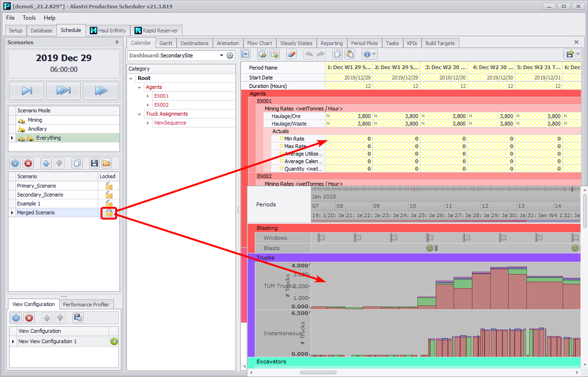Image resolution: width=588 pixels, height=377 pixels.
Task: Apply New View Configuration 1 with green arrow
Action: [x=114, y=341]
